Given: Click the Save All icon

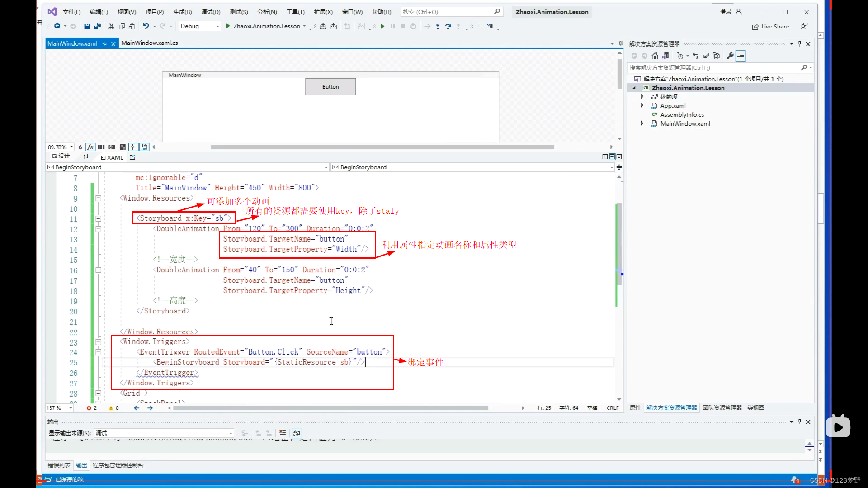Looking at the screenshot, I should (x=97, y=26).
